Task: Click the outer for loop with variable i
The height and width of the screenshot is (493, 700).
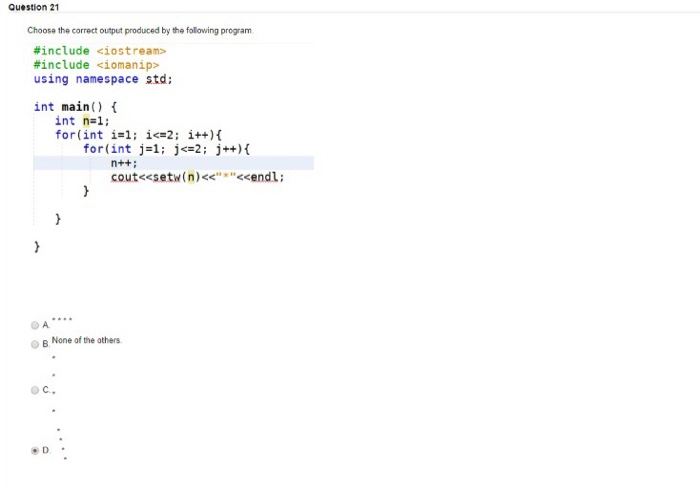Action: pos(138,134)
